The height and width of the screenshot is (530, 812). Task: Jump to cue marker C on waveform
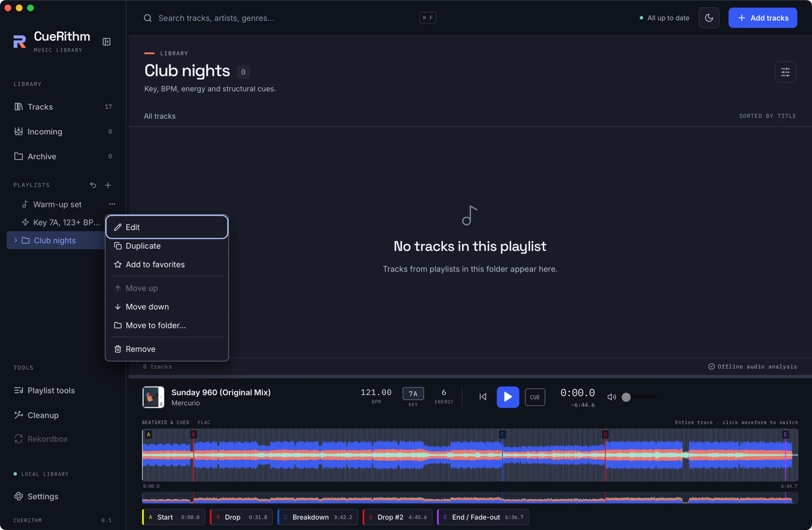(502, 435)
